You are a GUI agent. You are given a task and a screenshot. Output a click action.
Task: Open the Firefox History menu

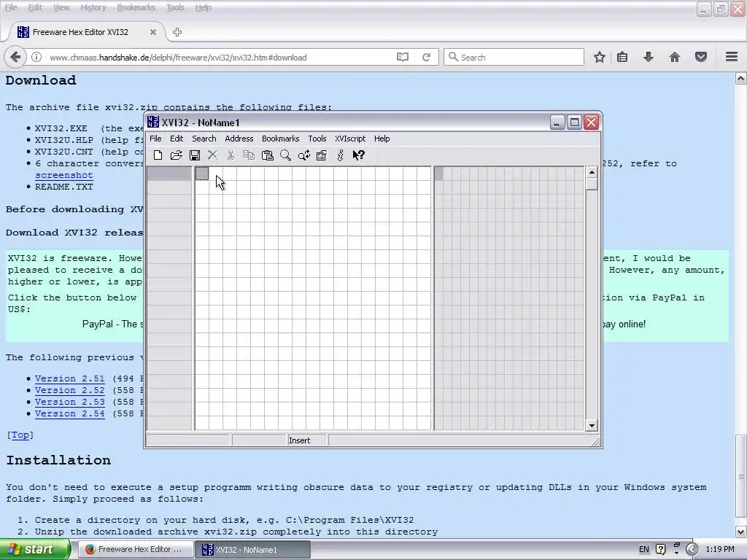point(93,7)
